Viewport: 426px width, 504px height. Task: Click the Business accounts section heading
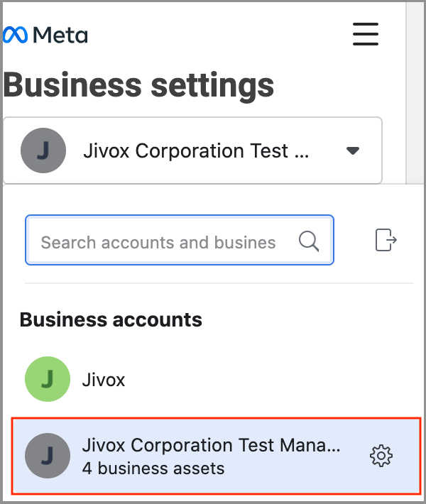[x=111, y=319]
